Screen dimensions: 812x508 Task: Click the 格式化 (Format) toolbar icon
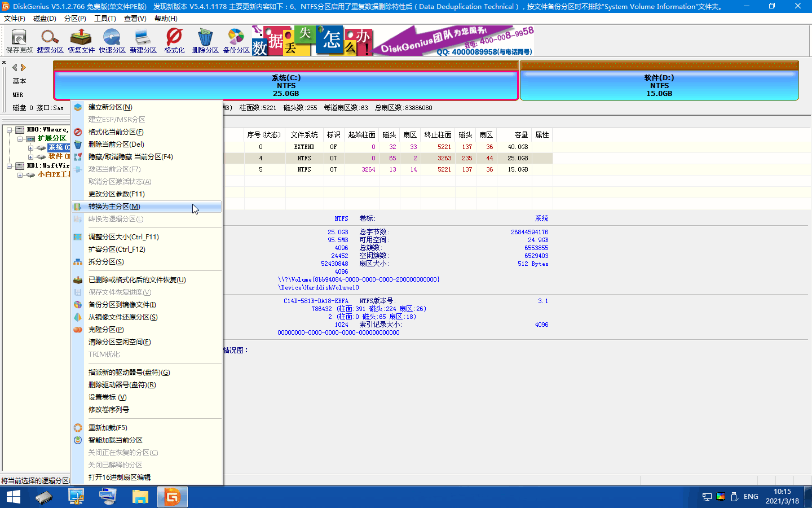pyautogui.click(x=174, y=41)
